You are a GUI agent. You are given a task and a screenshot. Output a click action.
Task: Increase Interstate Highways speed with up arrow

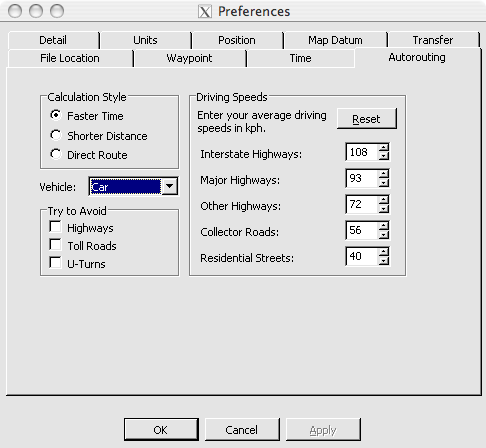pyautogui.click(x=384, y=148)
